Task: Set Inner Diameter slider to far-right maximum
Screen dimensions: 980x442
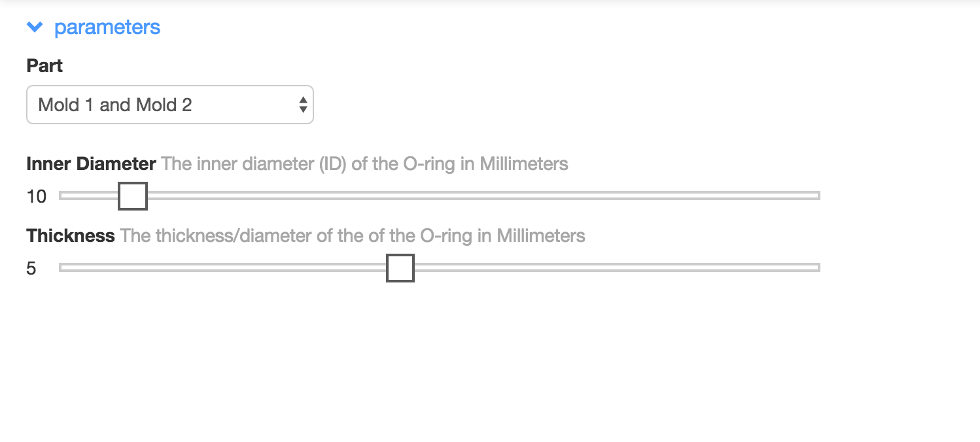Action: click(817, 195)
